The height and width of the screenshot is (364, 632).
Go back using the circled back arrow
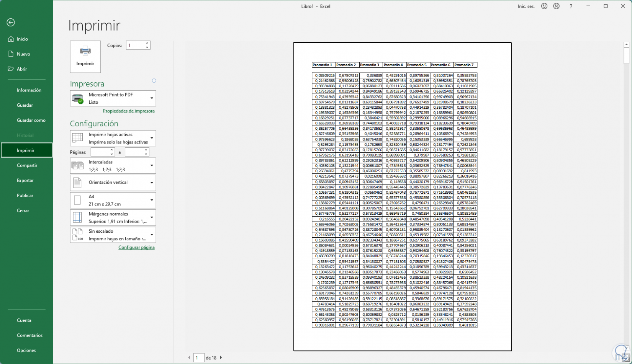tap(11, 23)
